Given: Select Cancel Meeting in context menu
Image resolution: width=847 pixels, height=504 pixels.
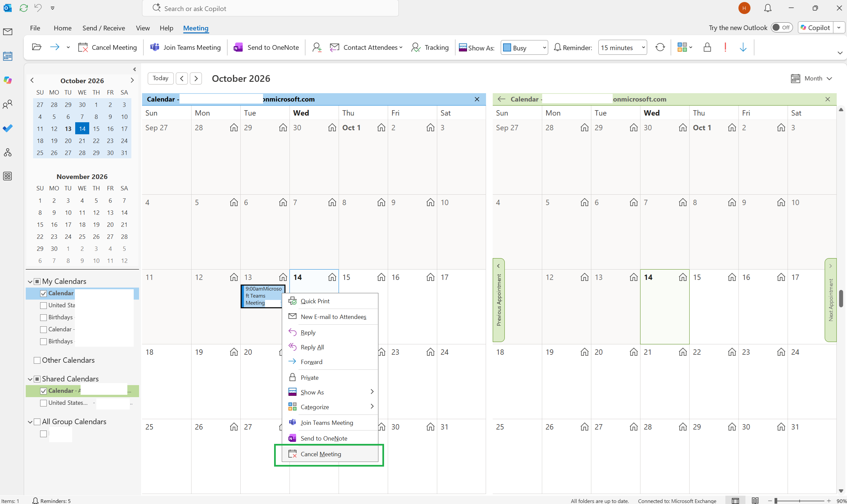Looking at the screenshot, I should pyautogui.click(x=330, y=454).
